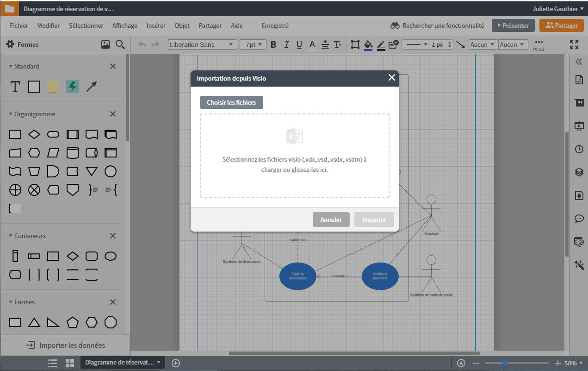Open the Comments panel in right sidebar
The width and height of the screenshot is (588, 371).
579,219
